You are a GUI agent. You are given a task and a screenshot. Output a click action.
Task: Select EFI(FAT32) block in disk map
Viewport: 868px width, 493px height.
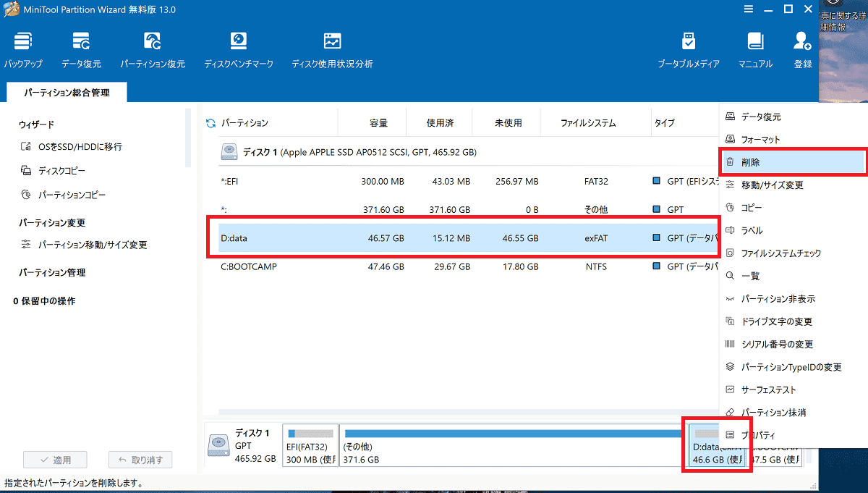point(311,445)
